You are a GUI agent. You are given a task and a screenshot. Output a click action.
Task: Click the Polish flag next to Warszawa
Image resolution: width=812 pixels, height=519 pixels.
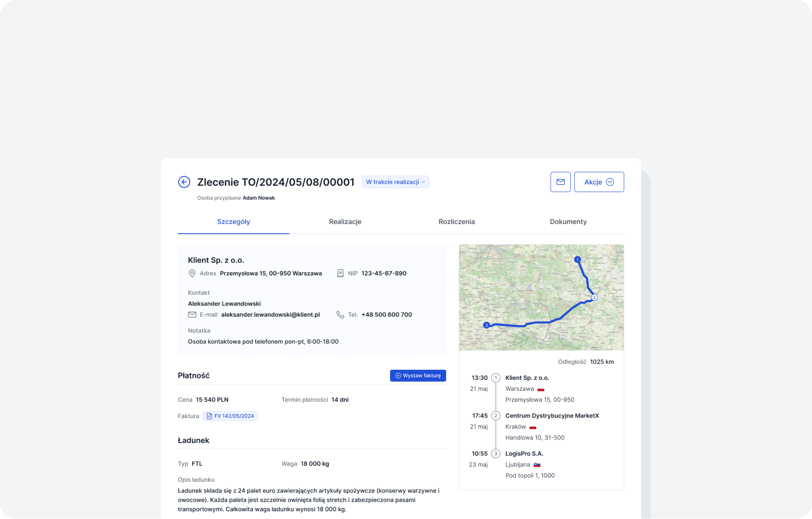point(541,389)
